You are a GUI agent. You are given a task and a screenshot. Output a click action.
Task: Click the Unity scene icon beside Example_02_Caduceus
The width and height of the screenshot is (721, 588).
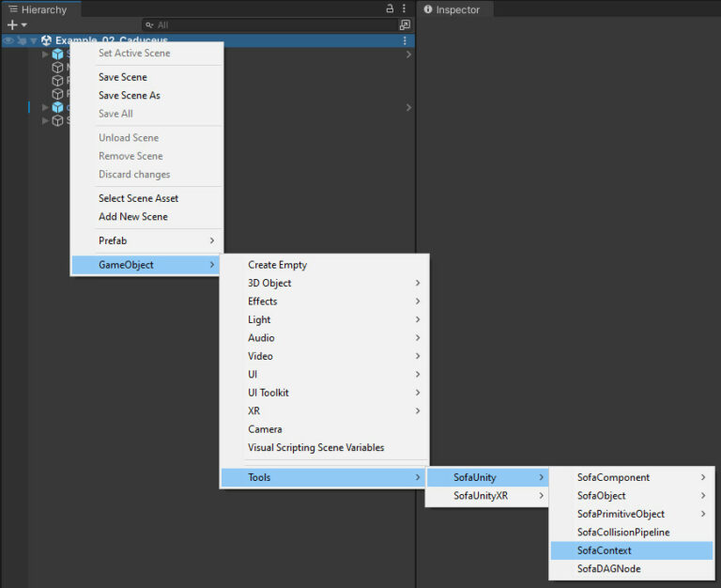(x=46, y=41)
